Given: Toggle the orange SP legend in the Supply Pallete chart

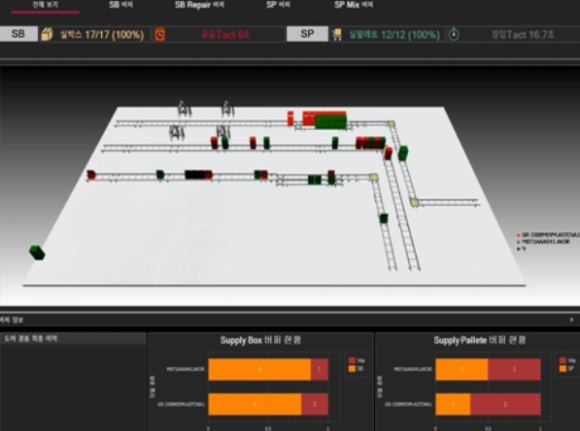Looking at the screenshot, I should (567, 368).
